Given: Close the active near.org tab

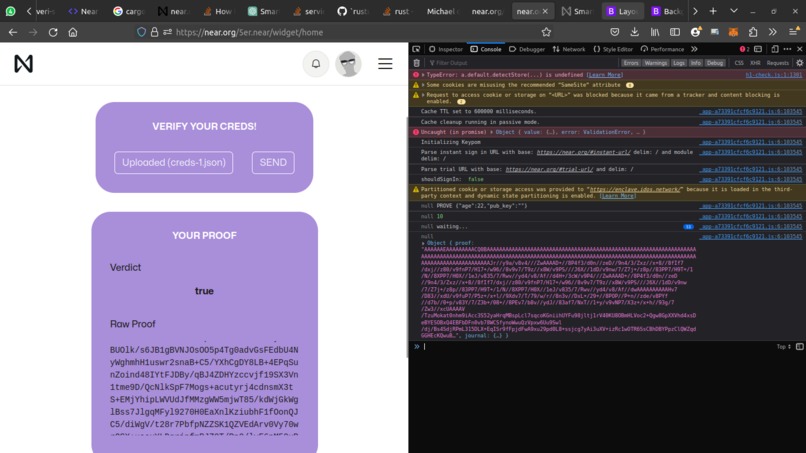Looking at the screenshot, I should [545, 11].
